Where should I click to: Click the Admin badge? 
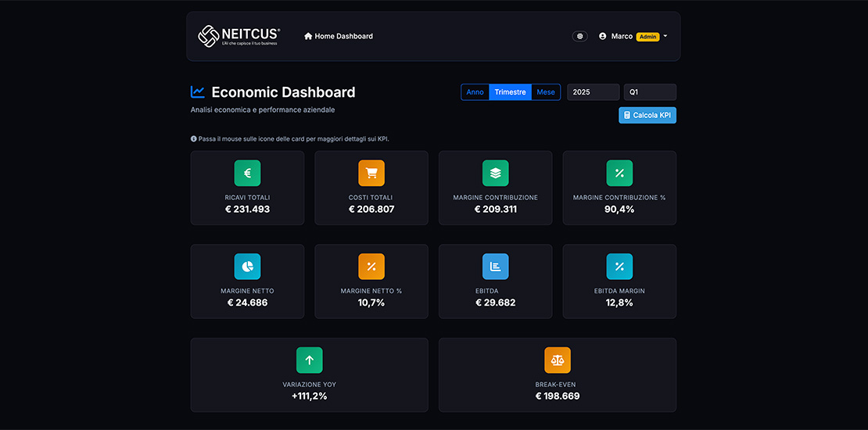point(647,37)
